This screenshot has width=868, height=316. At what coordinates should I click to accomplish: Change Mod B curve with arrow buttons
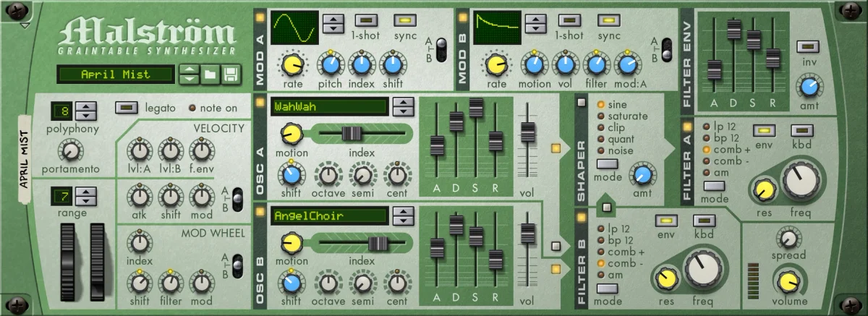tap(536, 23)
